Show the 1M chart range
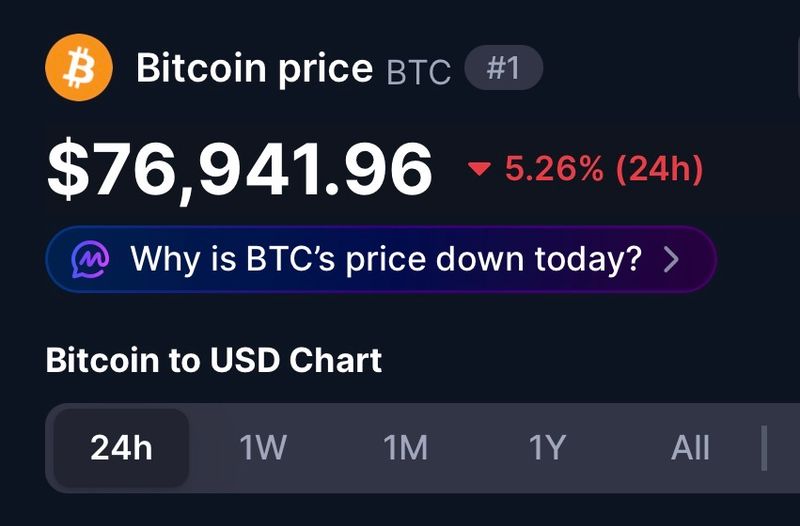800x526 pixels. (x=405, y=448)
